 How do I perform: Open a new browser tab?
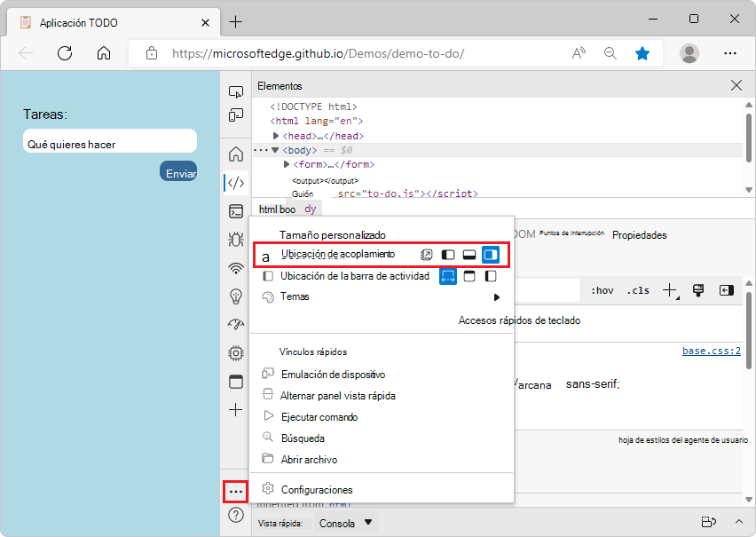coord(235,21)
